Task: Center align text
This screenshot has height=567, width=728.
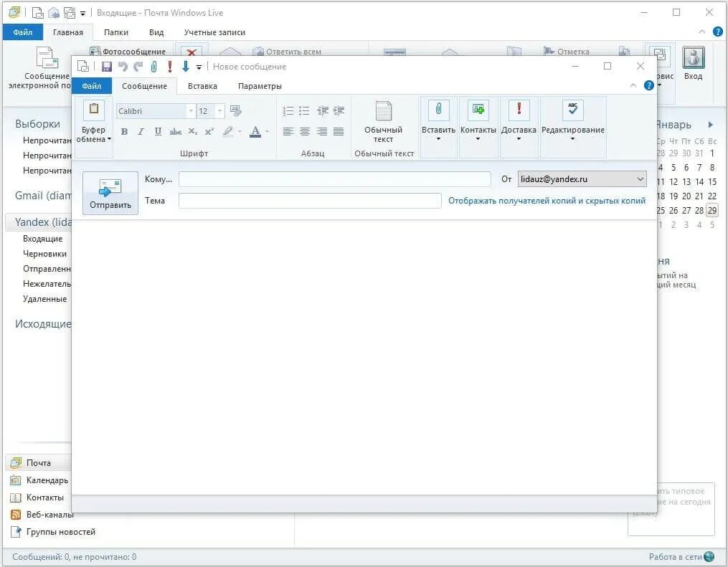Action: [305, 132]
